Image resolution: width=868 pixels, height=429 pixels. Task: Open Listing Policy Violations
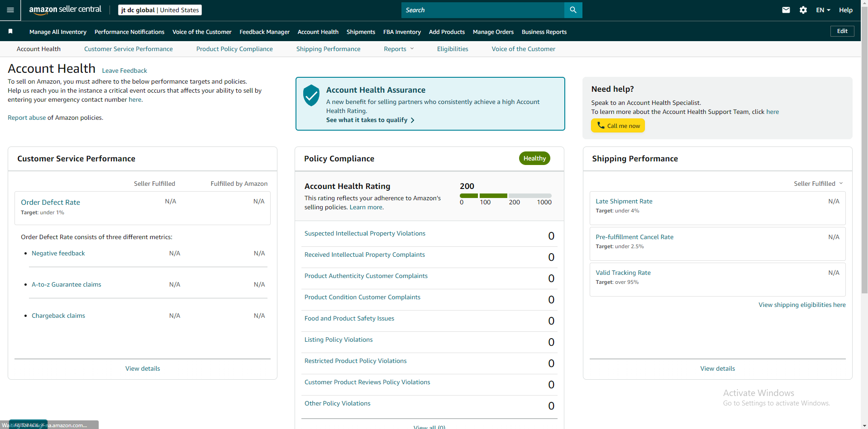[x=339, y=339]
